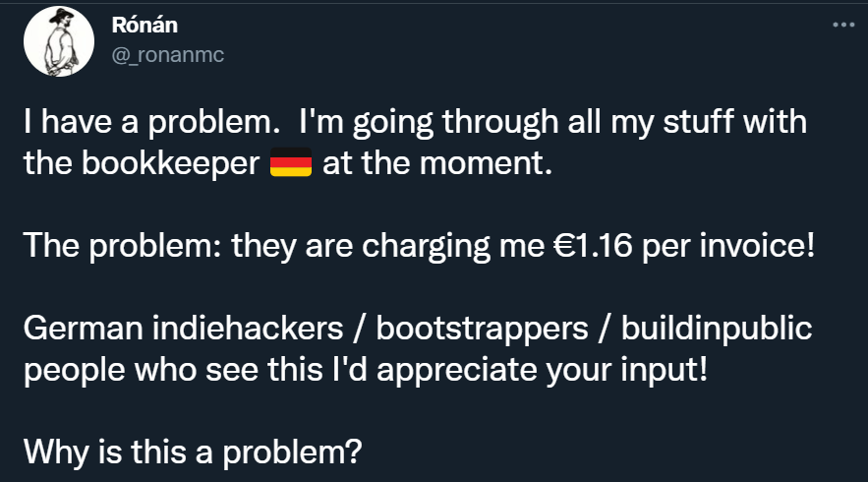
Task: Click the word "charging" in the tweet
Action: pos(427,246)
